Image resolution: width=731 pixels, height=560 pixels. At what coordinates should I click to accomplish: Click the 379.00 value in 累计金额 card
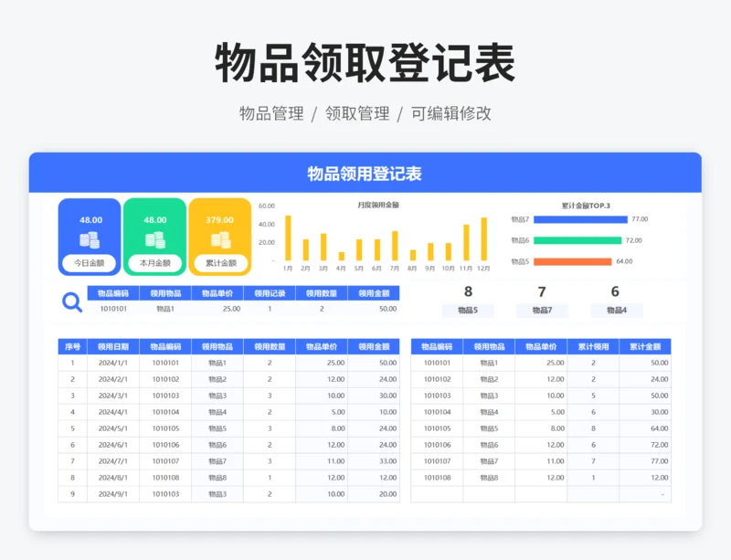coord(219,220)
